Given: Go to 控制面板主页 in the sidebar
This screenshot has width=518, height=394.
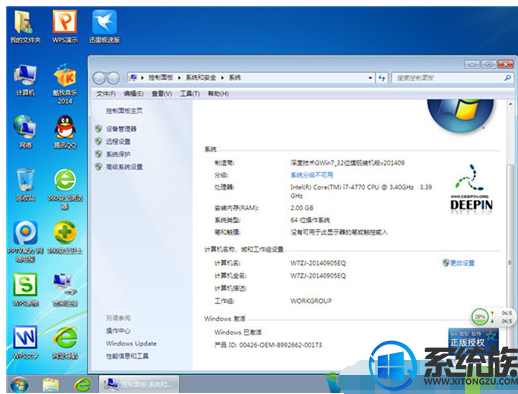Looking at the screenshot, I should point(124,111).
